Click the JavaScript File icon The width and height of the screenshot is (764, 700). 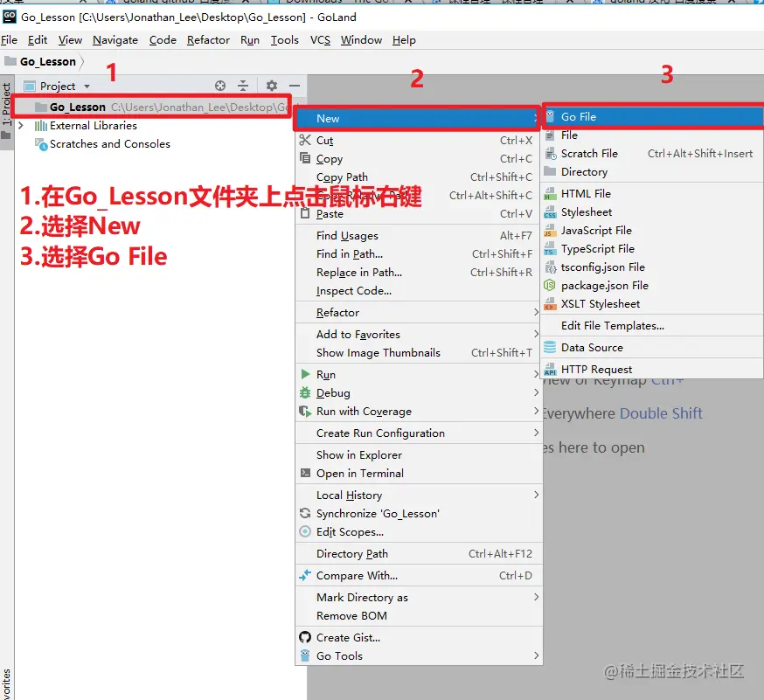coord(550,231)
